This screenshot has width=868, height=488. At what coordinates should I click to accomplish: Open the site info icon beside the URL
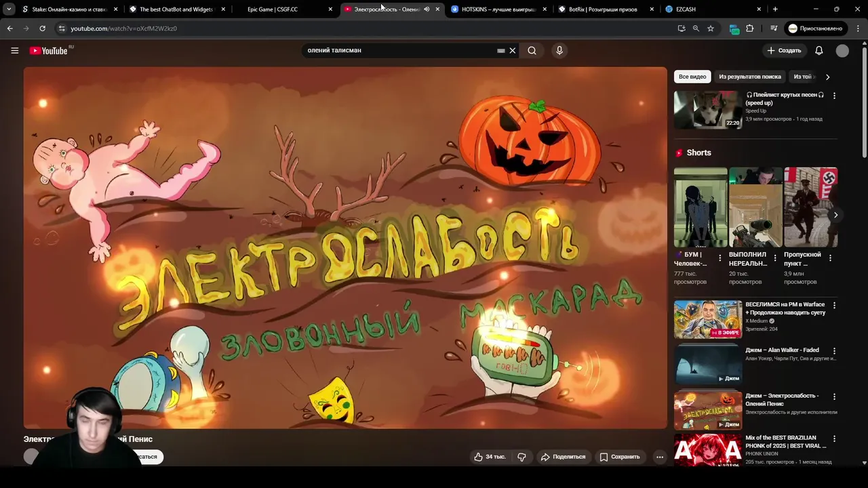[x=62, y=28]
